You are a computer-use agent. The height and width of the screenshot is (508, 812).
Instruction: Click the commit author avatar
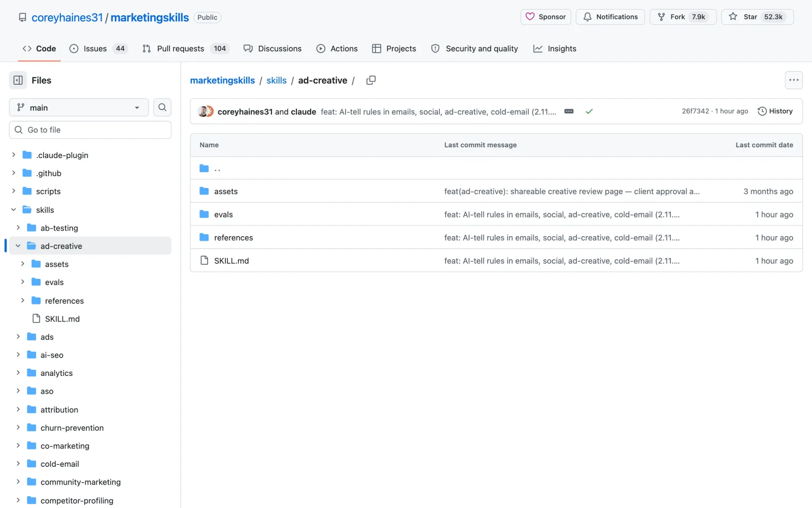click(206, 111)
